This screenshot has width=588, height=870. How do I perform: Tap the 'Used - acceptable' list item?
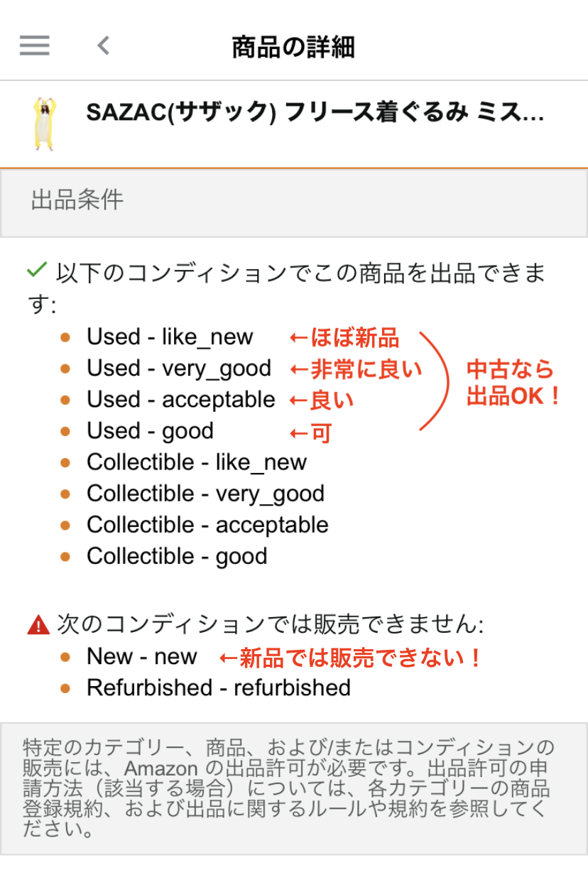[x=180, y=399]
